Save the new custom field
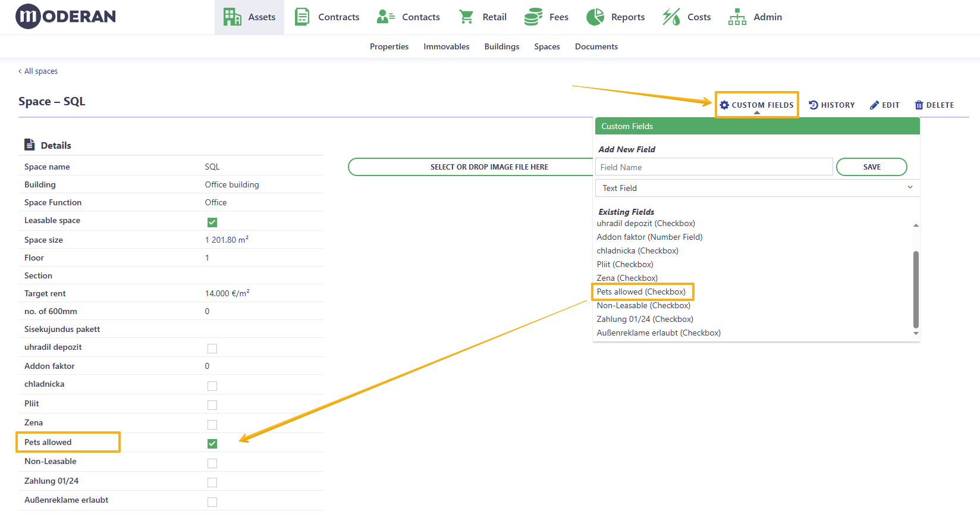The width and height of the screenshot is (980, 517). click(x=872, y=167)
